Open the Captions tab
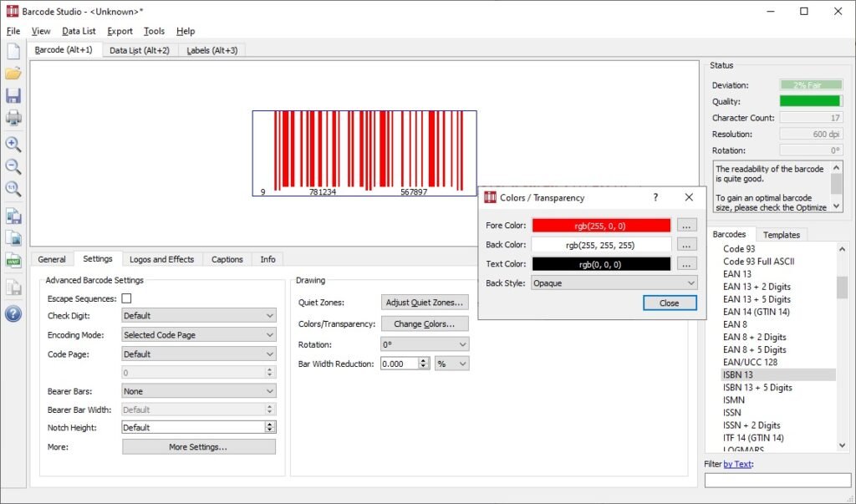The height and width of the screenshot is (504, 856). (x=227, y=259)
